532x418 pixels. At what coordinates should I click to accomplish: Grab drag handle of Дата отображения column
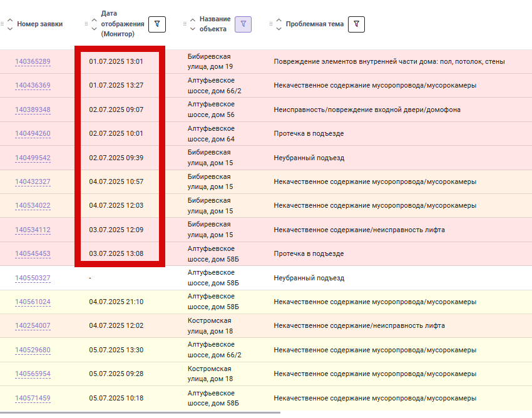click(x=86, y=24)
